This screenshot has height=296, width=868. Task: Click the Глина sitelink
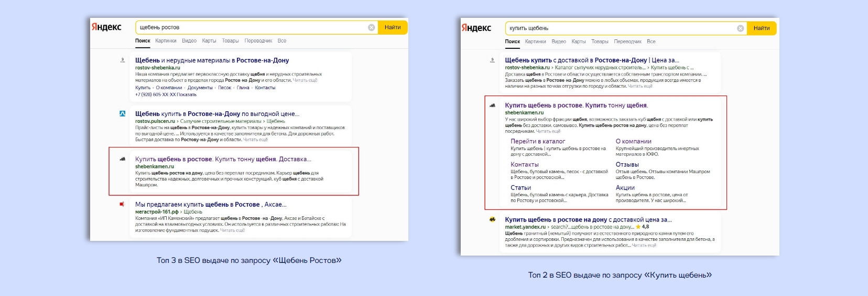click(x=243, y=88)
